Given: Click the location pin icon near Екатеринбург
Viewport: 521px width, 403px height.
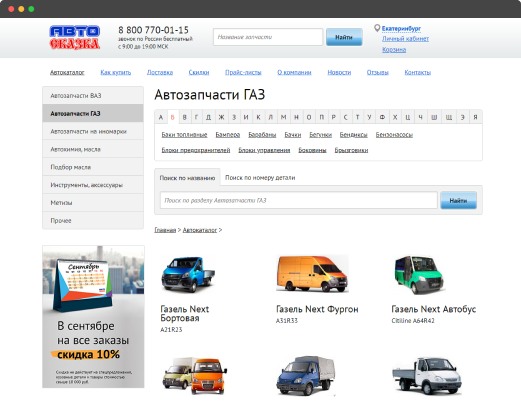Looking at the screenshot, I should pyautogui.click(x=377, y=28).
